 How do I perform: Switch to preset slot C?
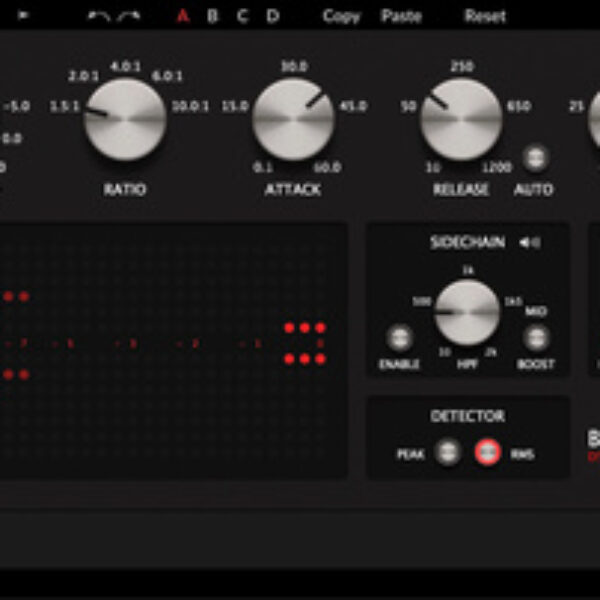(243, 16)
